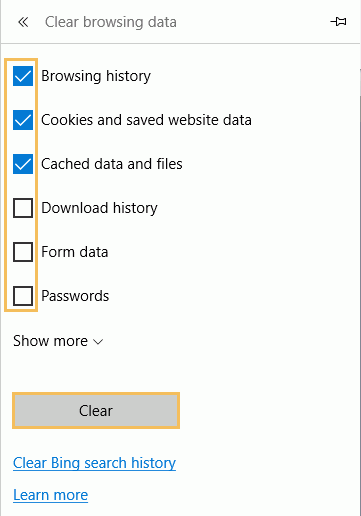Click the Download history label text
Viewport: 361px width, 516px height.
pyautogui.click(x=99, y=208)
